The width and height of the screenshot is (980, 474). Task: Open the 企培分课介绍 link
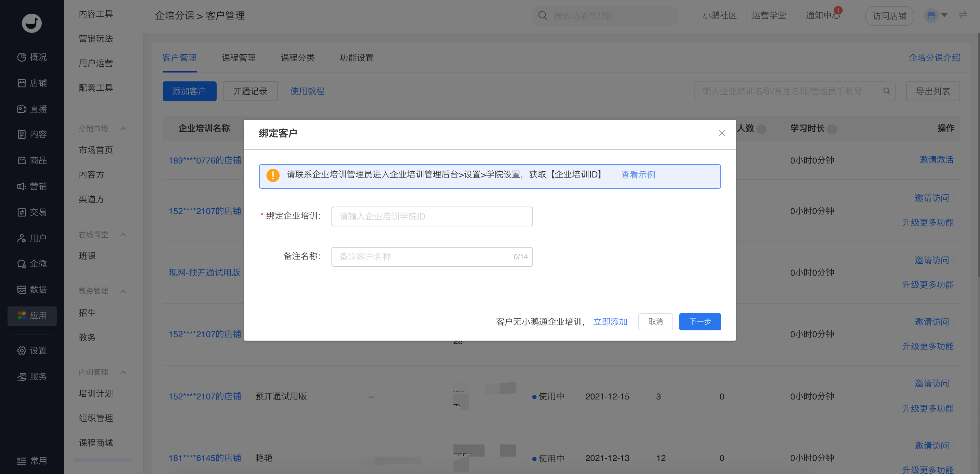[934, 58]
